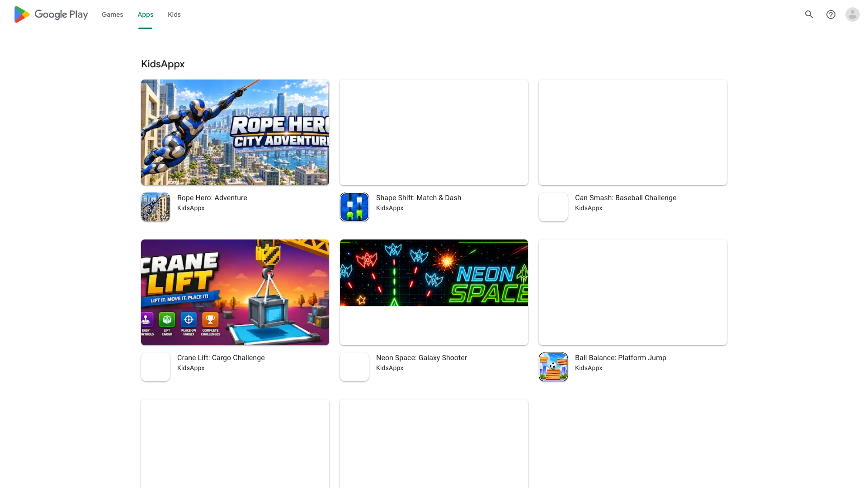Click the Neon Space app icon placeholder
The width and height of the screenshot is (868, 488).
[x=354, y=367]
